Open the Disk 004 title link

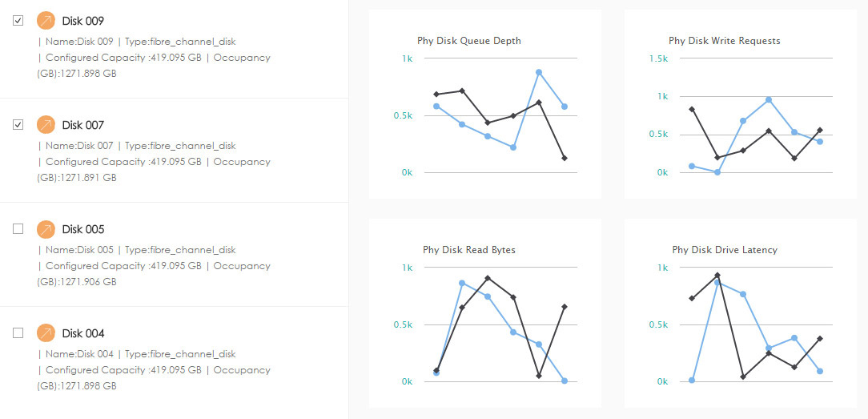(83, 333)
